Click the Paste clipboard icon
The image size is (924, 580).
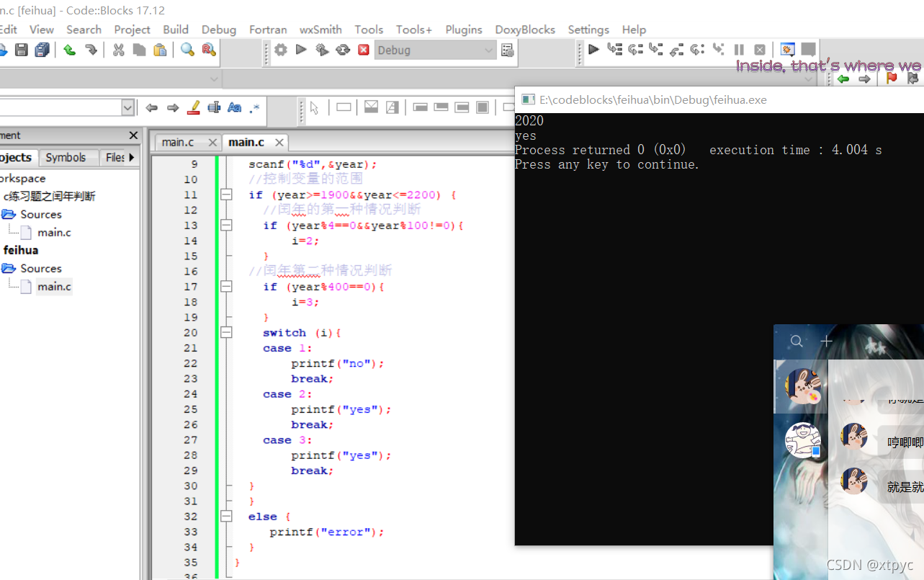[160, 50]
